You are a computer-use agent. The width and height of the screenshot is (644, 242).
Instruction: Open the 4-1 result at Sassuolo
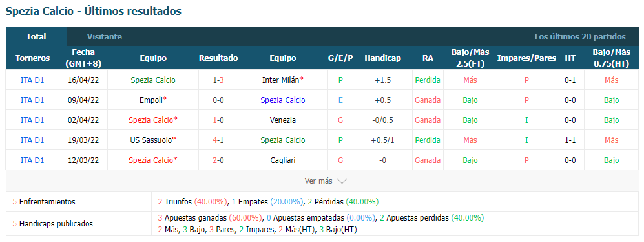point(218,140)
